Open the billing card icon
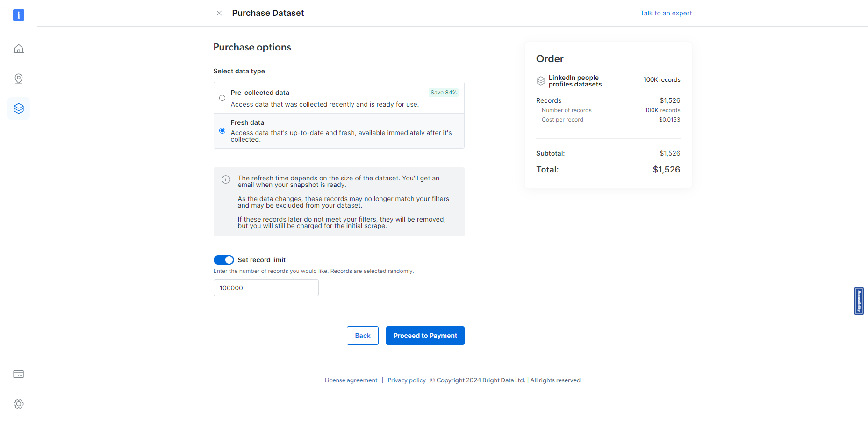Screen dimensions: 868x430 click(19, 374)
